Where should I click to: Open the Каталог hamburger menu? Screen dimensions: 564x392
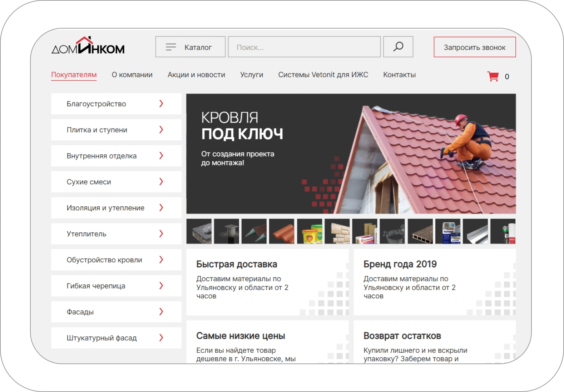[x=190, y=47]
